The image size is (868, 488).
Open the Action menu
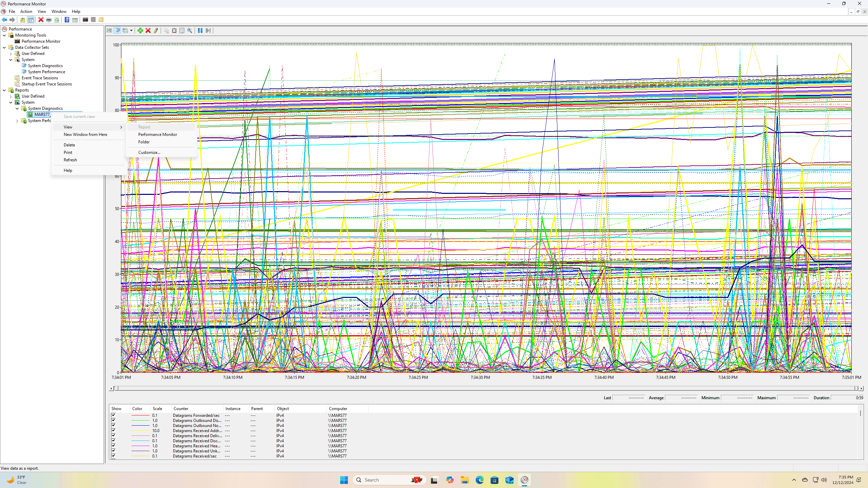[x=26, y=12]
